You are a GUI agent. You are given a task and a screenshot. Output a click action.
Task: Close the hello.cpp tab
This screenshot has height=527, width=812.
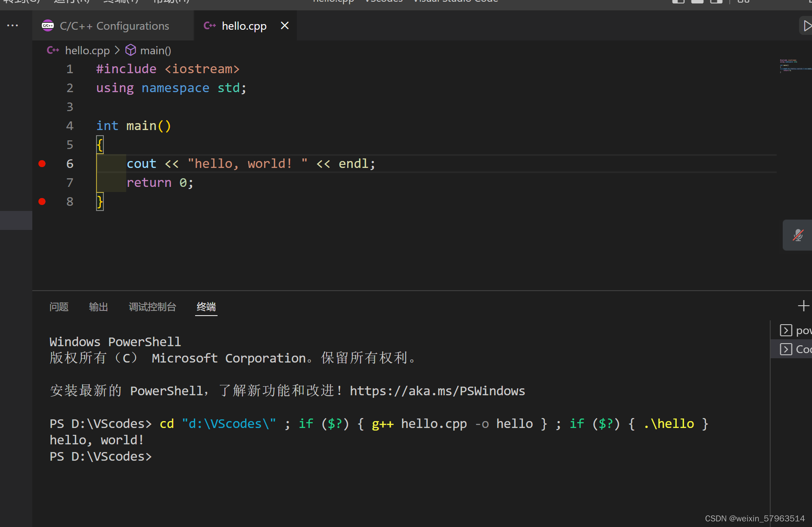(x=285, y=25)
